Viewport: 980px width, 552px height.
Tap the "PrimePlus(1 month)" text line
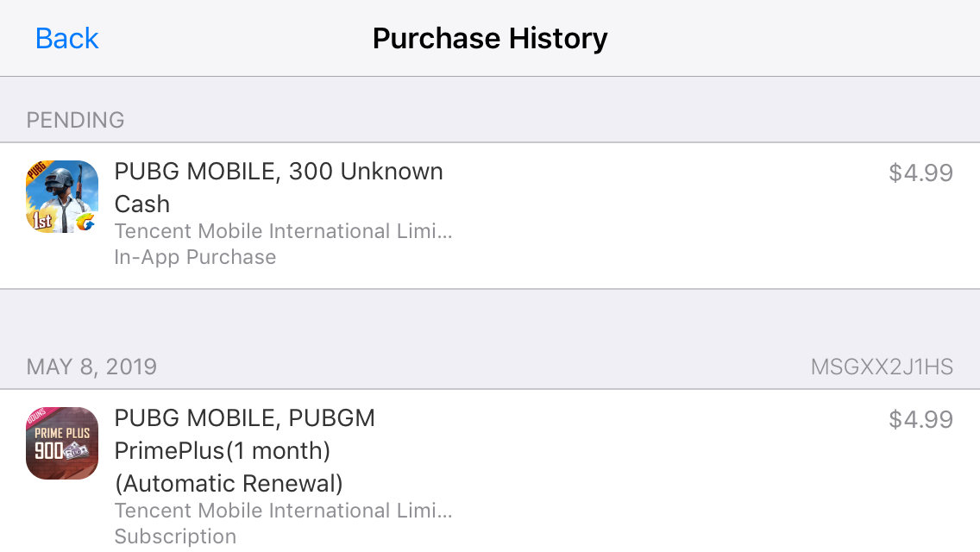tap(223, 451)
